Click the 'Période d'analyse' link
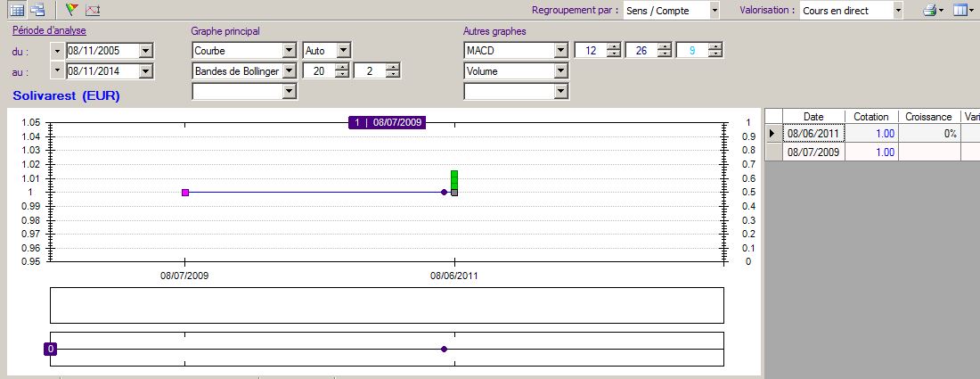 (x=49, y=31)
